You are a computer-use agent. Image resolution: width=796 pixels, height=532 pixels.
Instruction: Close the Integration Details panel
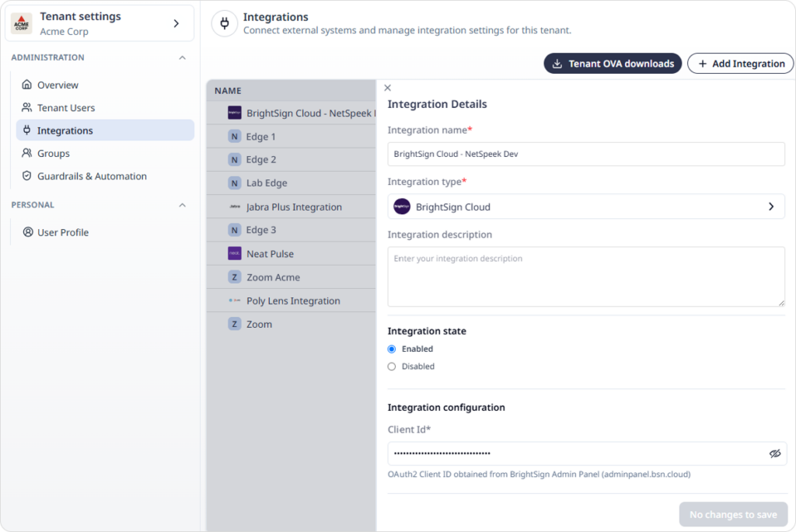(x=387, y=88)
